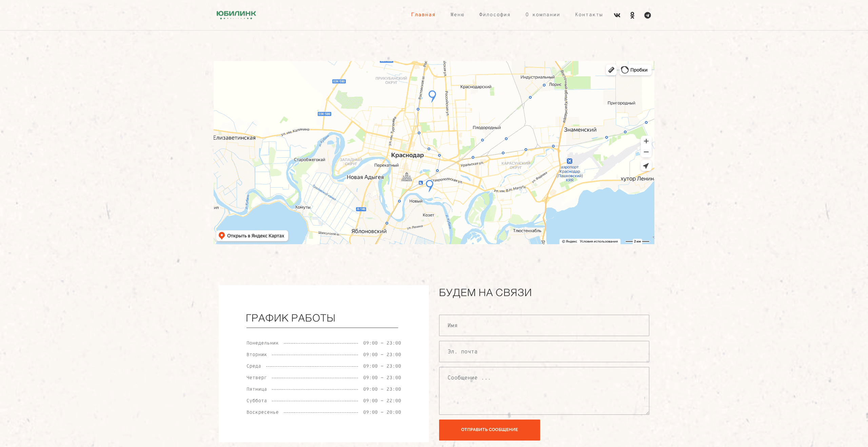Toggle the Пробки traffic layer
This screenshot has width=868, height=447.
pos(635,70)
